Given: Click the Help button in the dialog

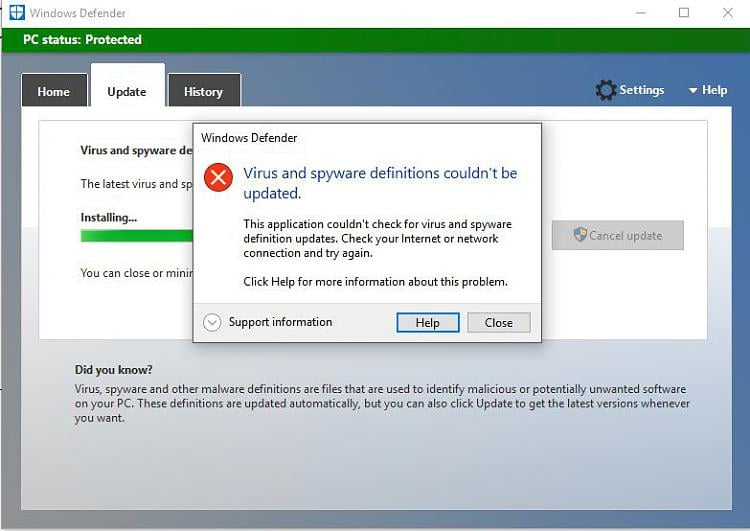Looking at the screenshot, I should [x=428, y=322].
